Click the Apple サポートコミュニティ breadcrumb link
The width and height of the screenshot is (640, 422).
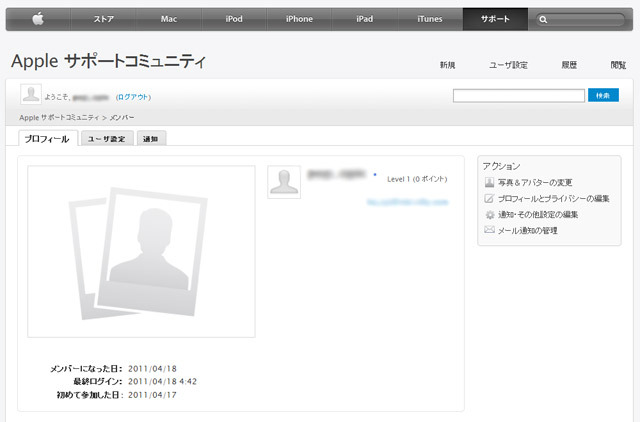click(59, 118)
